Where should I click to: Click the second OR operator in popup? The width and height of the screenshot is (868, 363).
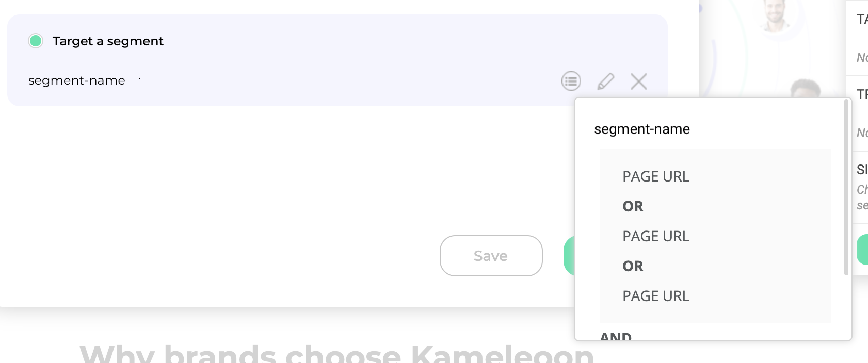[633, 266]
